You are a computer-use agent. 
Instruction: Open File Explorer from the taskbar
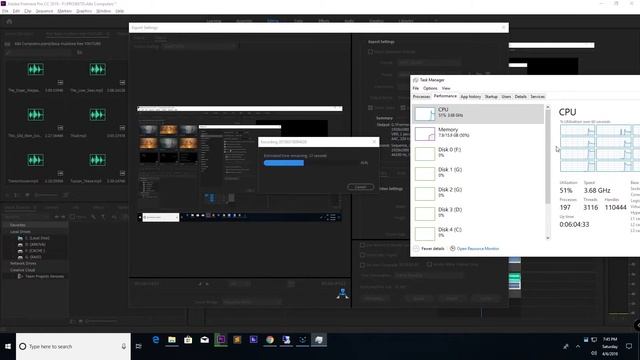point(172,340)
